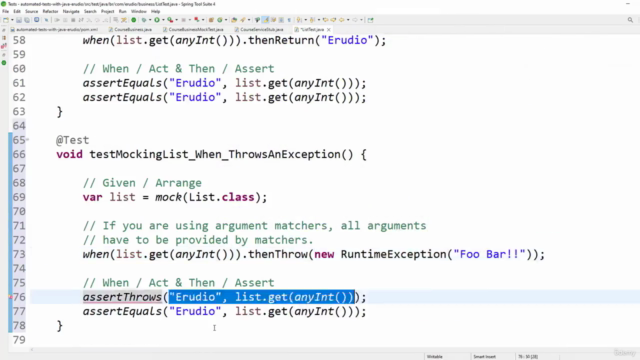The height and width of the screenshot is (360, 640).
Task: Click the Skip All Breakpoints toolbar icon
Action: [46, 20]
